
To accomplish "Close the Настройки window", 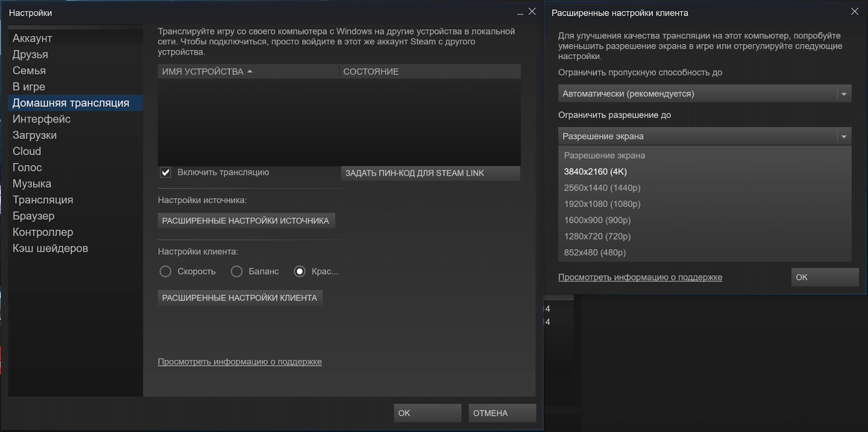I will (x=532, y=11).
